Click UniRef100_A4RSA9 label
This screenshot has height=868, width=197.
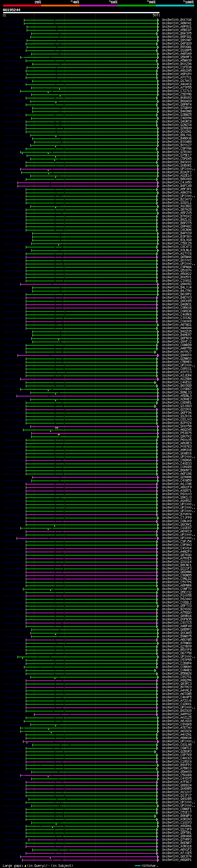point(176,54)
